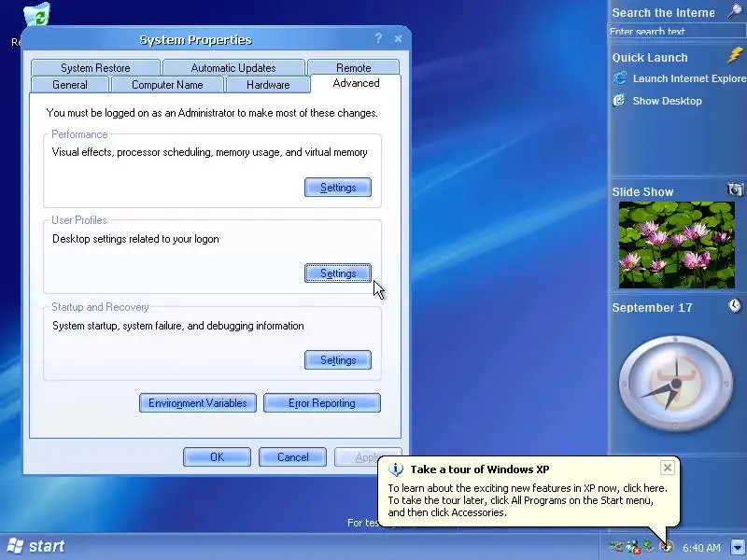Switch to the Automatic Updates tab
The image size is (747, 560).
(x=233, y=67)
